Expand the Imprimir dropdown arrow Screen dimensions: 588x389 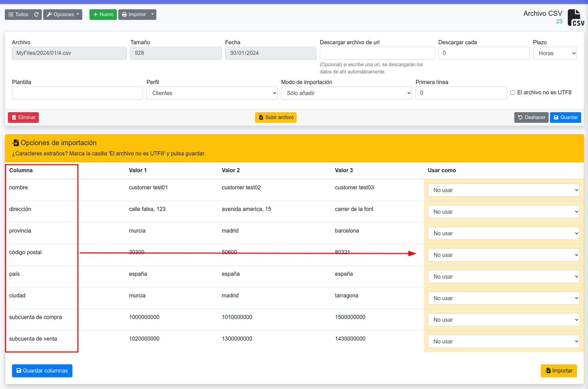153,14
